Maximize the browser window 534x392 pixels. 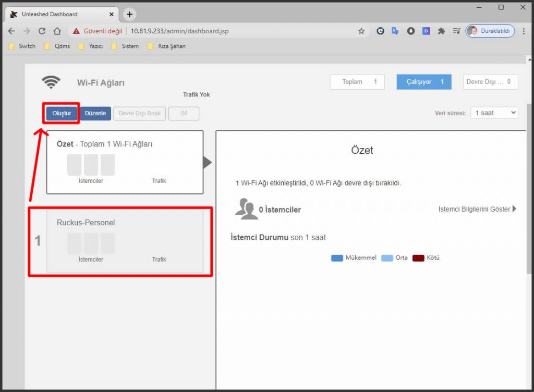501,7
